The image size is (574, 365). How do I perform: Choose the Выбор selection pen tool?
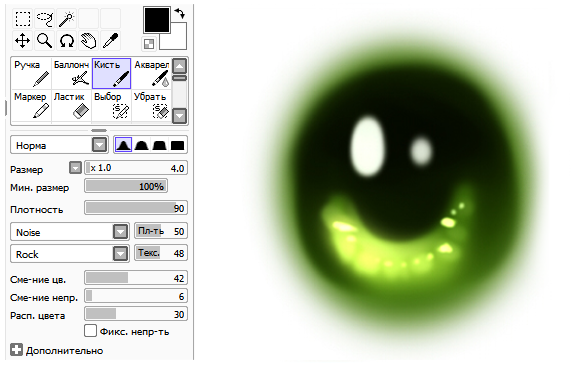(x=111, y=105)
